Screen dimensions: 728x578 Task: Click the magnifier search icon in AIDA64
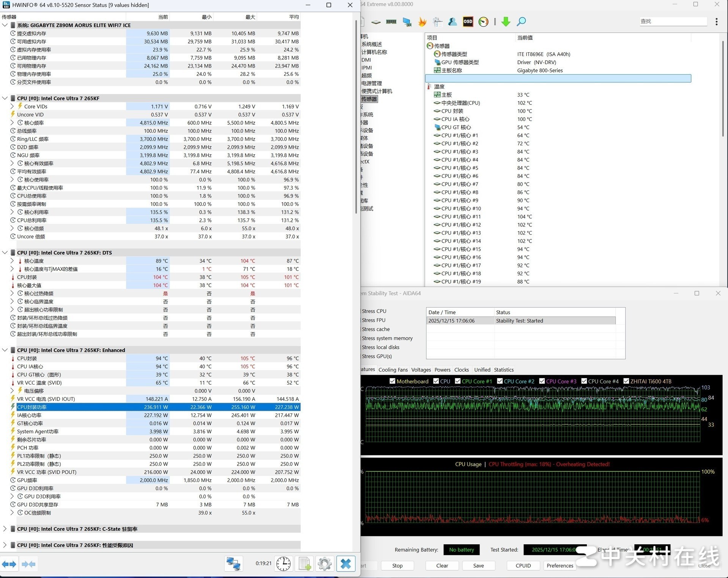[x=521, y=22]
